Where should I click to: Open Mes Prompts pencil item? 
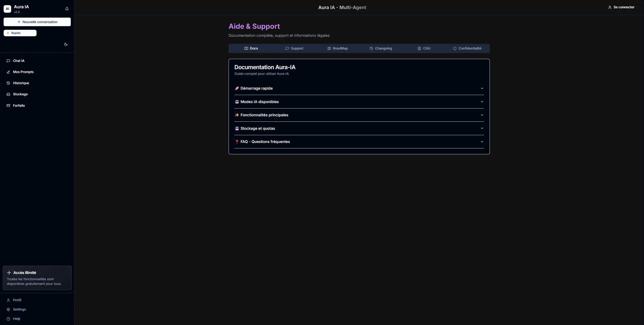point(23,72)
